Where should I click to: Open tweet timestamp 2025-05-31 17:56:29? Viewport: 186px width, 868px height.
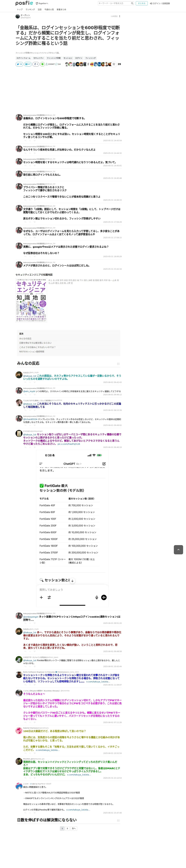pyautogui.click(x=112, y=222)
